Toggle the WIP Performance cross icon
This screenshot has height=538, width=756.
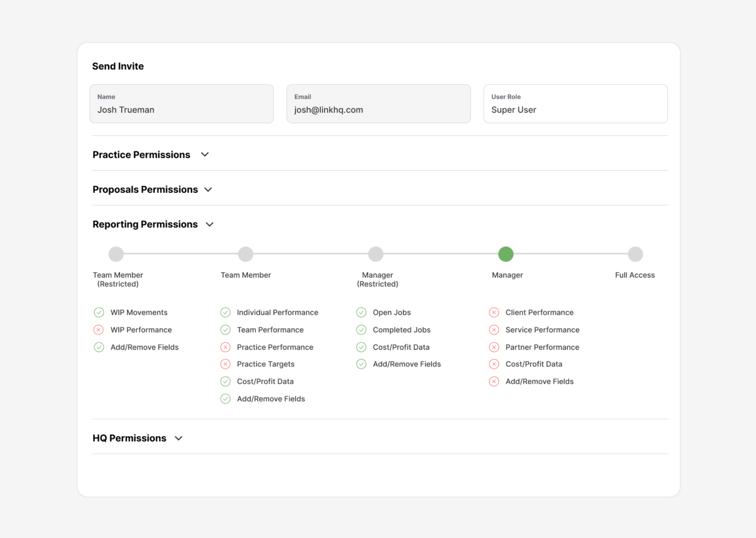click(99, 330)
